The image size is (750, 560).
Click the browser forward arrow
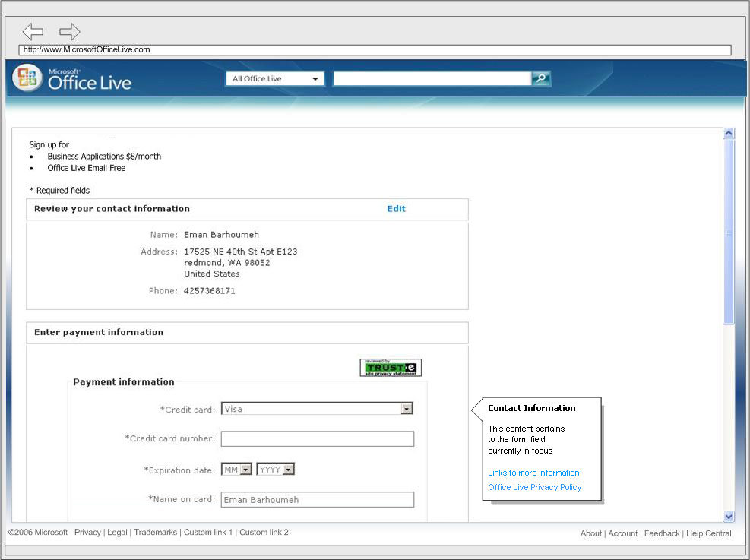(69, 32)
